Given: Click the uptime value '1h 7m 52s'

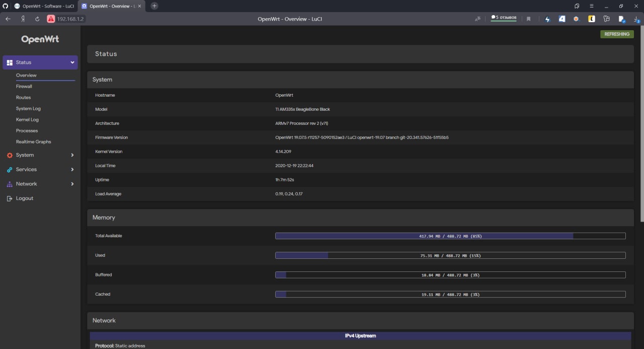Looking at the screenshot, I should pos(285,180).
